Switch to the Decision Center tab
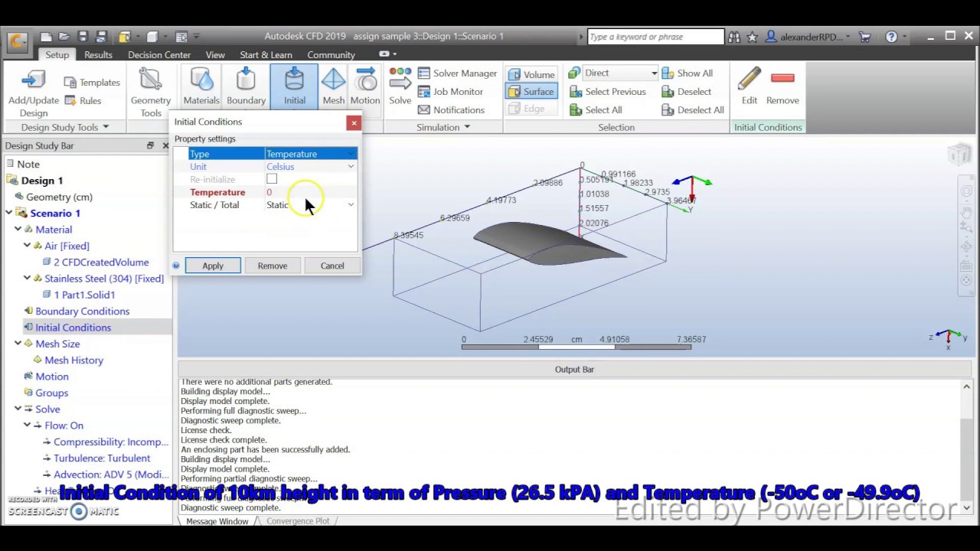This screenshot has width=980, height=551. pyautogui.click(x=159, y=55)
